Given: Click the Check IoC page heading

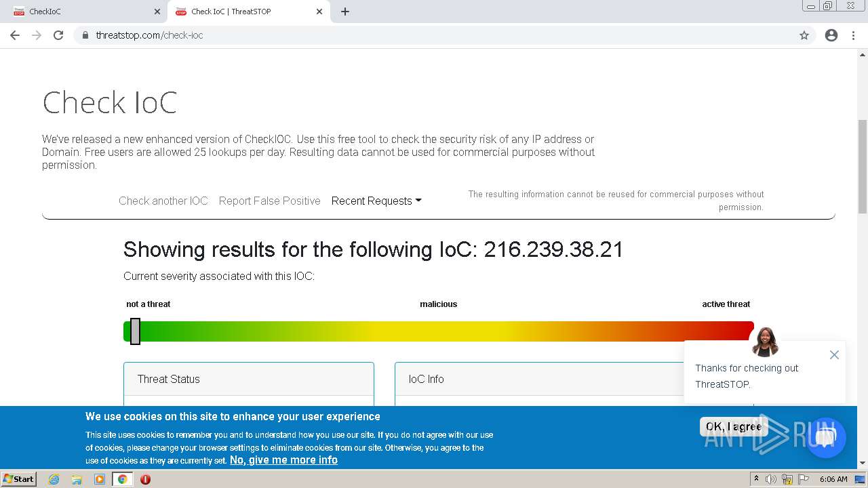Looking at the screenshot, I should point(110,103).
